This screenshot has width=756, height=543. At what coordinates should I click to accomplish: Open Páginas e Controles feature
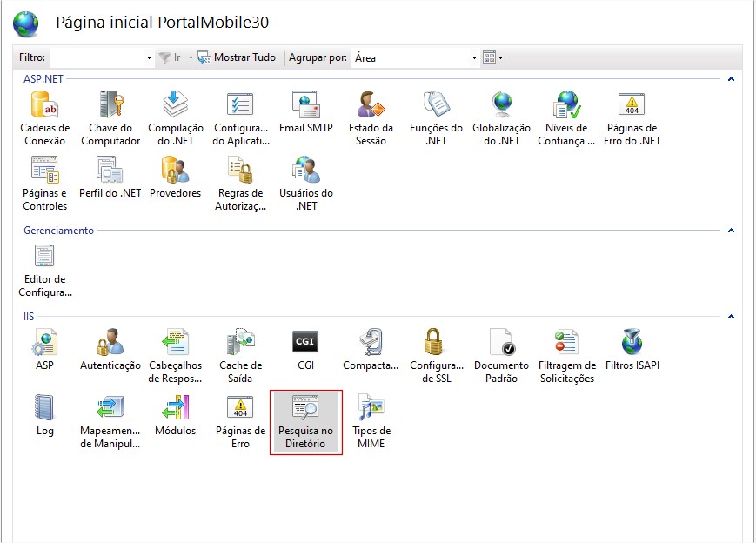(x=45, y=184)
